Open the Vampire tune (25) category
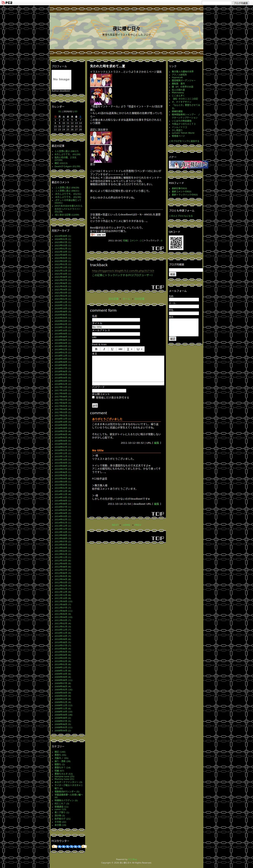This screenshot has height=868, width=253. [64, 777]
